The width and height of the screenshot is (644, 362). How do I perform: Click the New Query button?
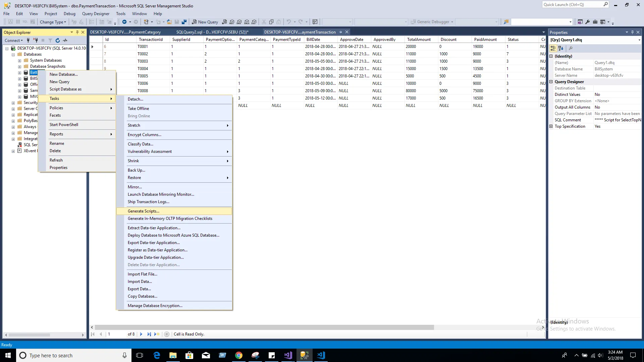point(205,22)
